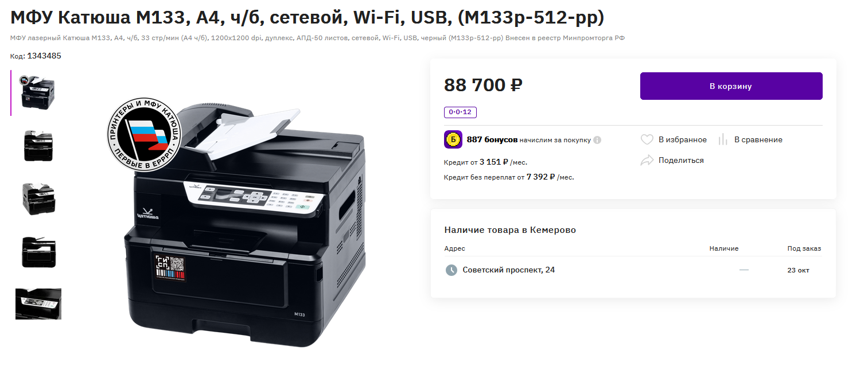Add product with В корзину button
This screenshot has width=868, height=370.
731,86
